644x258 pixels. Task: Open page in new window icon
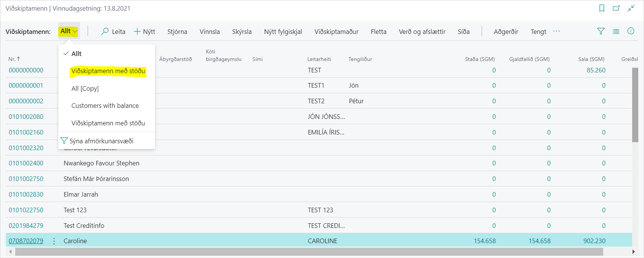point(616,8)
